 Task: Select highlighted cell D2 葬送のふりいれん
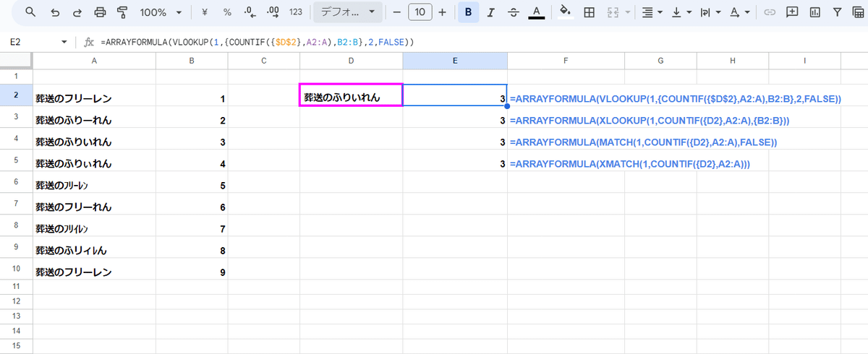pyautogui.click(x=351, y=95)
